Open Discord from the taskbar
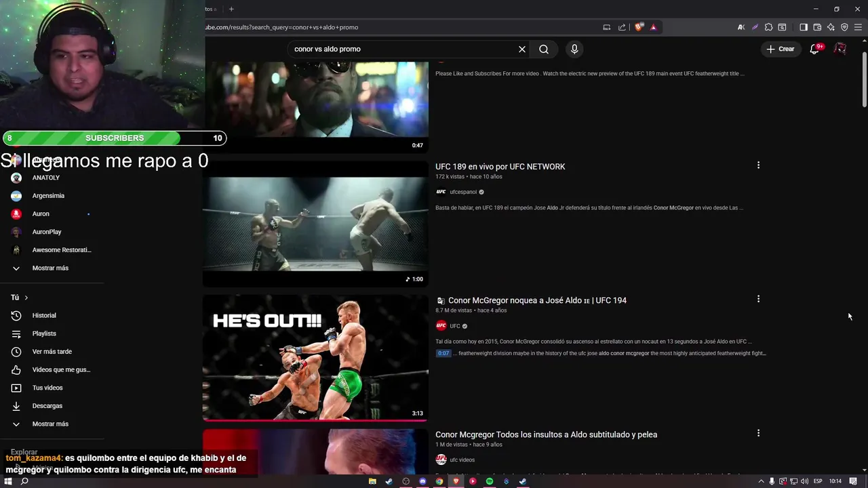This screenshot has height=488, width=868. click(x=422, y=481)
